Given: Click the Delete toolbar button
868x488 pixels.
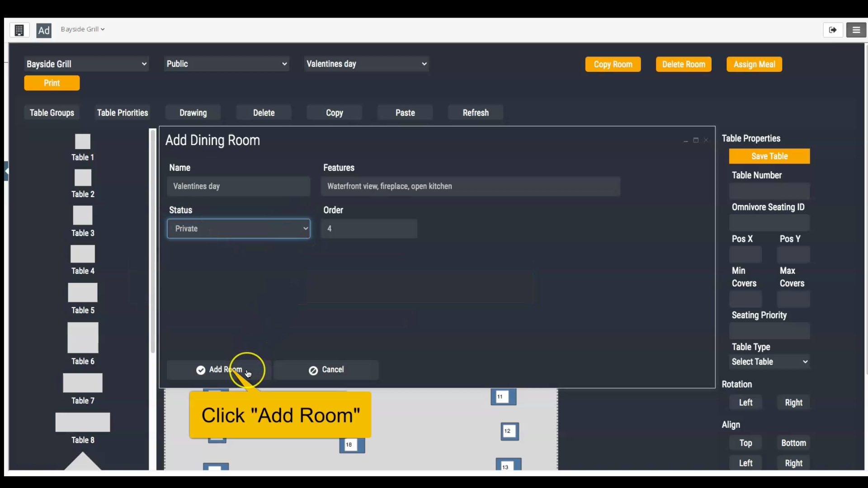Looking at the screenshot, I should point(264,113).
